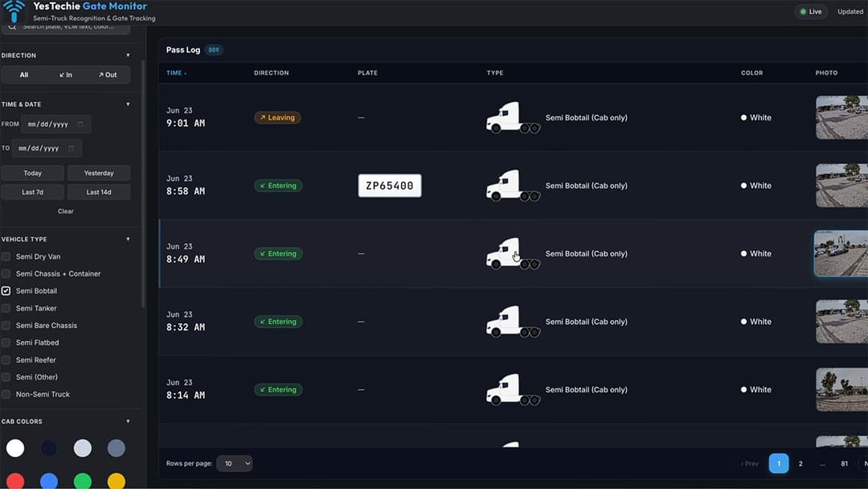The image size is (868, 489).
Task: Check the Semi Bare Chassis filter
Action: coord(6,325)
